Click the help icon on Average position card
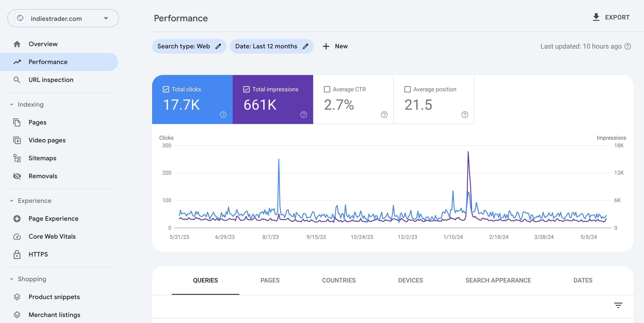644x323 pixels. [465, 115]
